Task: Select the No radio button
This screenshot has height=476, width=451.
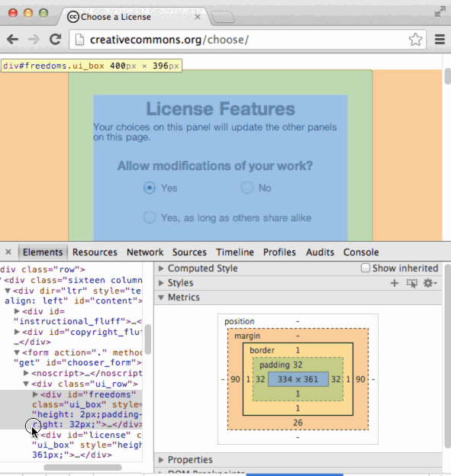Action: [x=247, y=188]
